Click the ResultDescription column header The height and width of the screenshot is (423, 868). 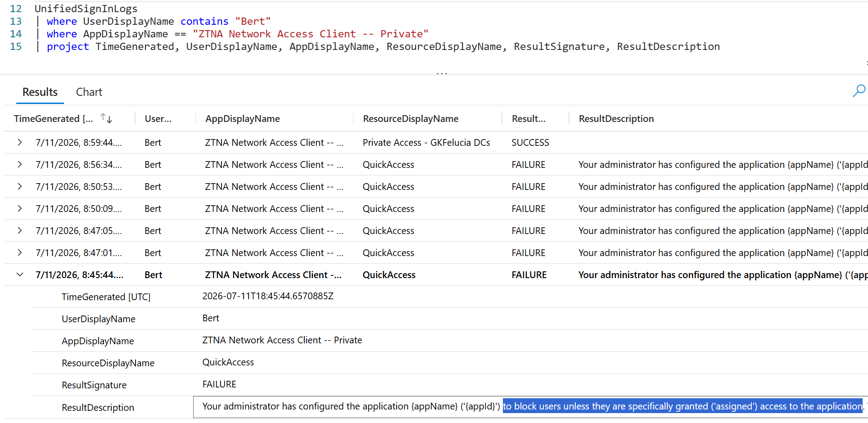click(616, 118)
